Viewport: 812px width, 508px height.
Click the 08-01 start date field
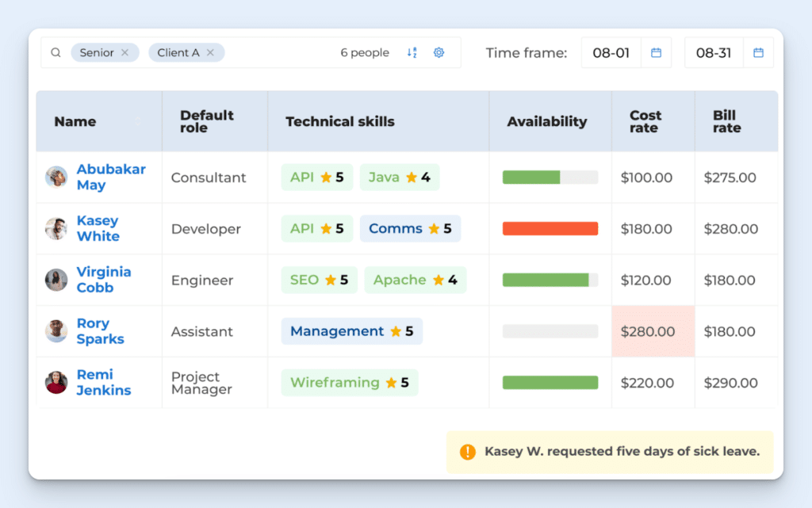click(x=611, y=52)
